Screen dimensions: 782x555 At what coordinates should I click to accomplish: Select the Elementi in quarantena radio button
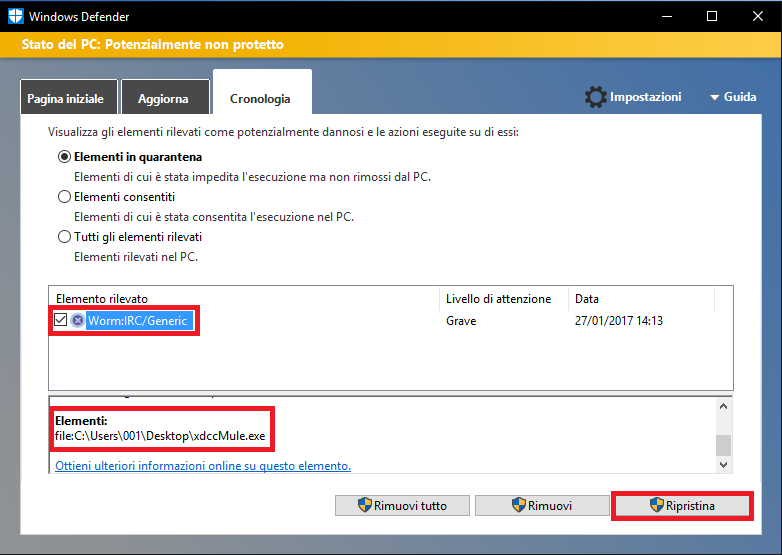tap(65, 157)
